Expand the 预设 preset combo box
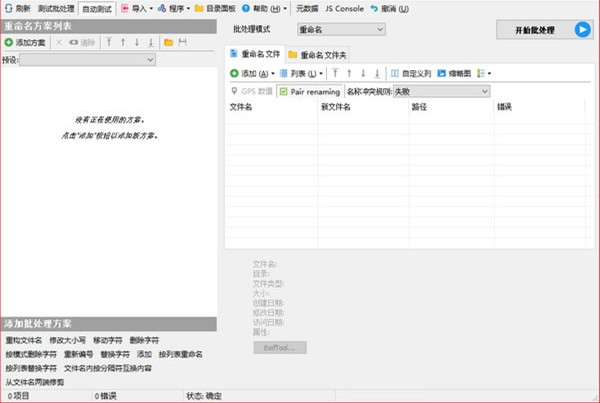The width and height of the screenshot is (600, 403). (88, 60)
